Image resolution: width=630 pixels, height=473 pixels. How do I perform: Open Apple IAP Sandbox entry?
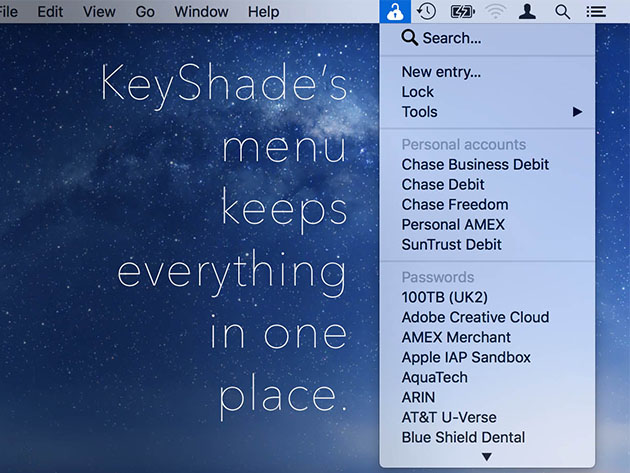pos(487,357)
